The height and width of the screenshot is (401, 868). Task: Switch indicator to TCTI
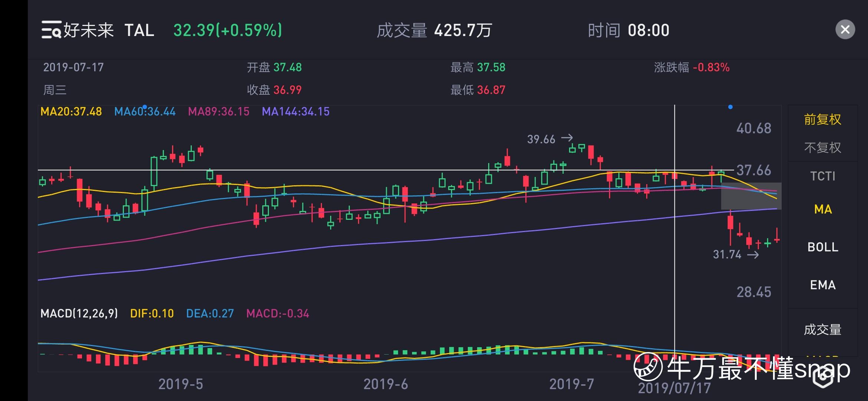[822, 176]
